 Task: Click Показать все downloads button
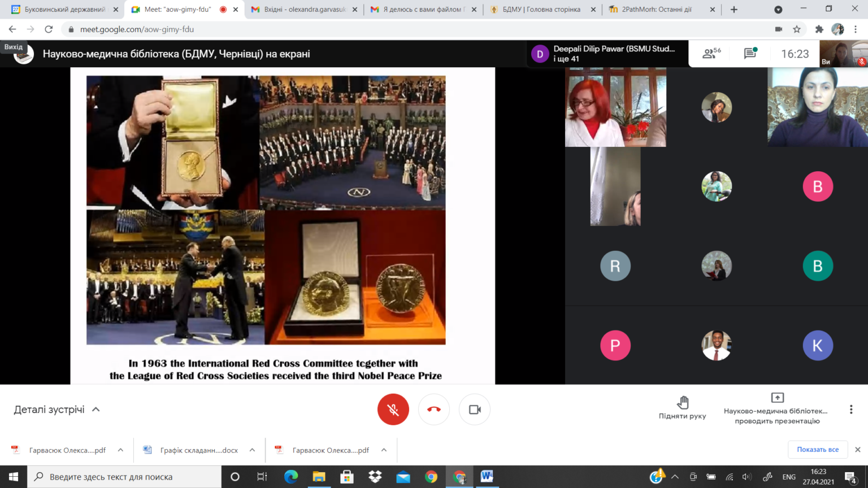tap(818, 450)
